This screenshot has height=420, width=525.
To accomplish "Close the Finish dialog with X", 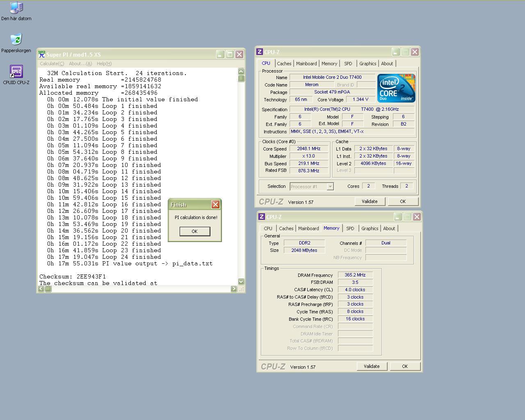I will [215, 205].
